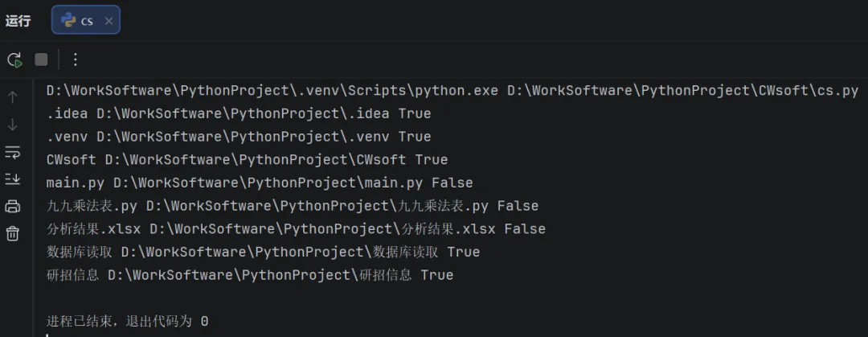The height and width of the screenshot is (337, 868).
Task: Click the 运行 tool window title
Action: pos(18,21)
